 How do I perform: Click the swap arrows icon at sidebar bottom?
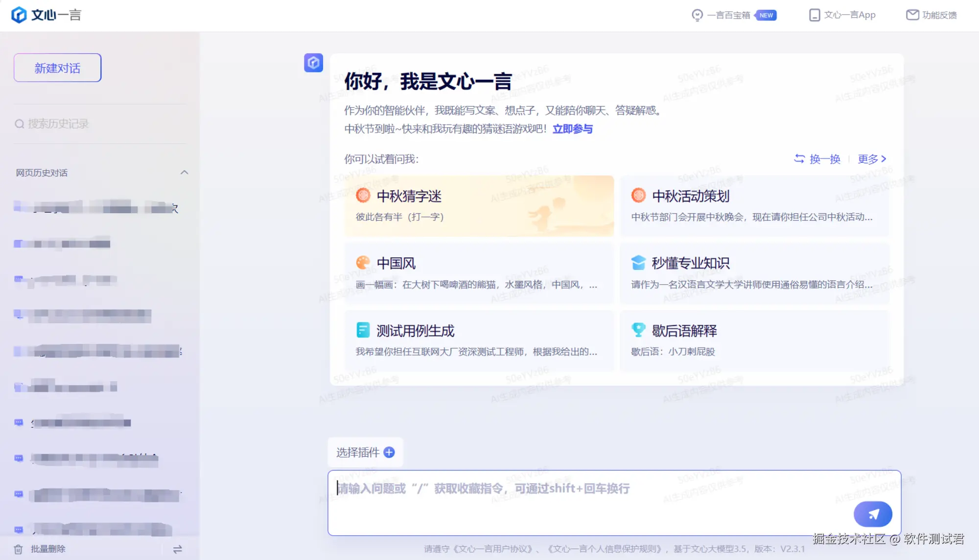tap(177, 549)
